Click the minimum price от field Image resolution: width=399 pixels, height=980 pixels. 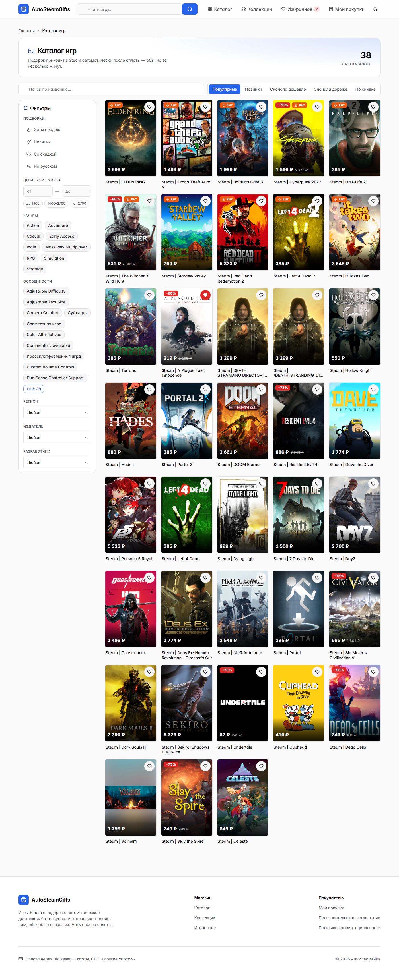(x=38, y=191)
